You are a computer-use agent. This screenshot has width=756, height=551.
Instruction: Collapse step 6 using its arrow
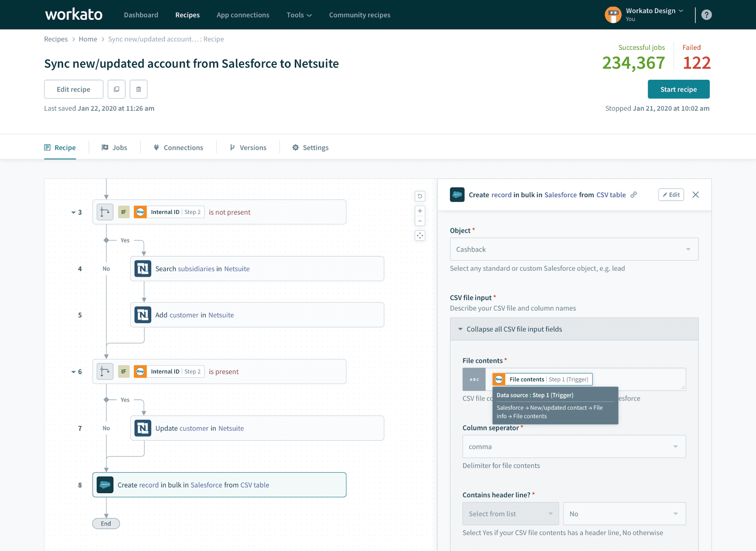(x=73, y=372)
